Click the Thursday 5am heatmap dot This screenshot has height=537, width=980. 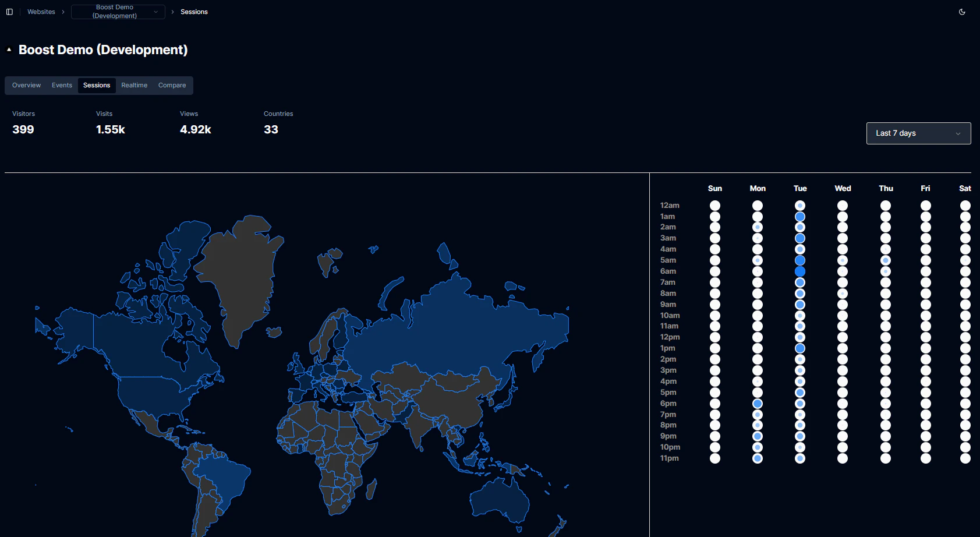886,260
